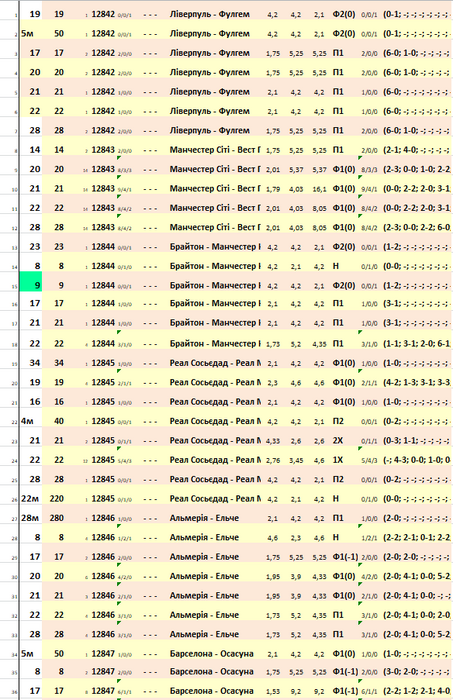The height and width of the screenshot is (700, 453).
Task: Select the "1,79" odds cell
Action: (273, 189)
